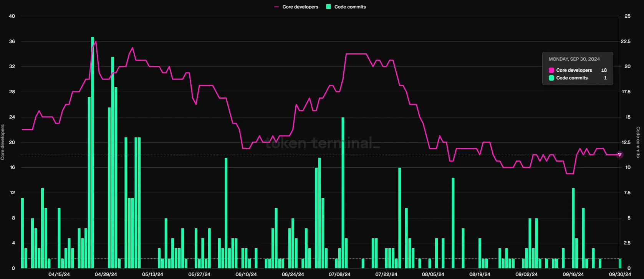
Task: Select the highlighted data point ending the pink line
Action: 619,155
